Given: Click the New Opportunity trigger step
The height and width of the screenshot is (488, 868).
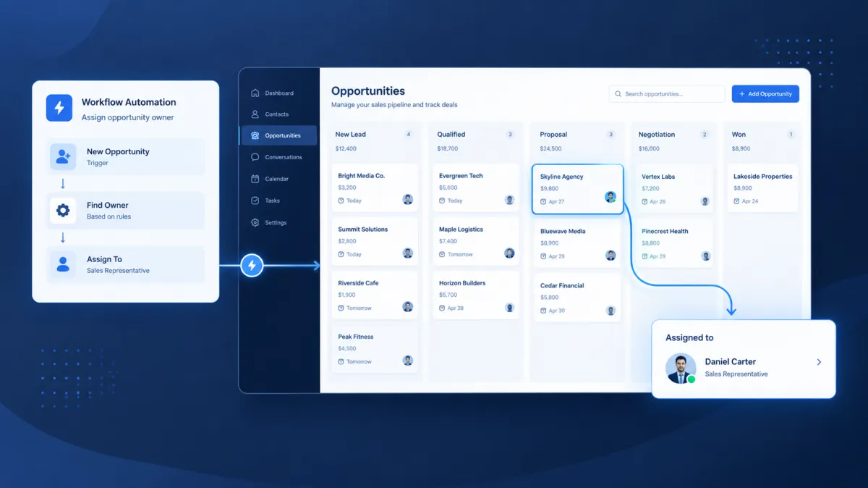Looking at the screenshot, I should [x=126, y=156].
